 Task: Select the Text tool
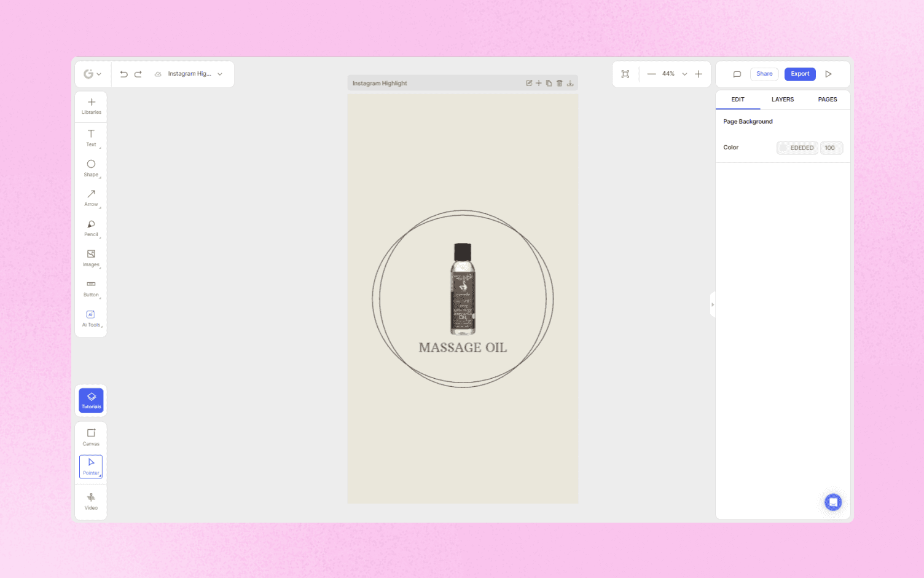[91, 138]
